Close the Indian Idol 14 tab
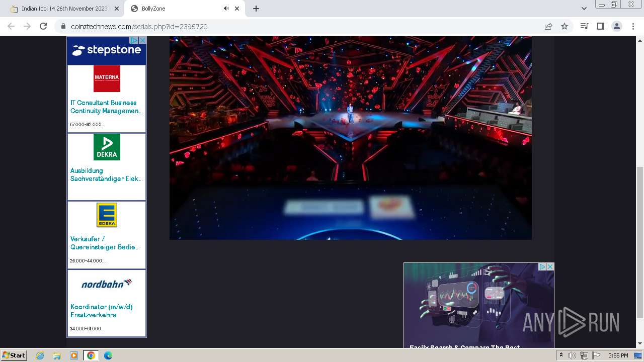 click(117, 9)
